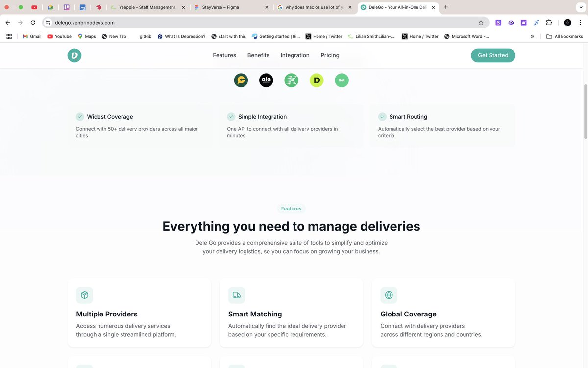588x368 pixels.
Task: Show hidden bookmarks with double chevron
Action: [532, 36]
